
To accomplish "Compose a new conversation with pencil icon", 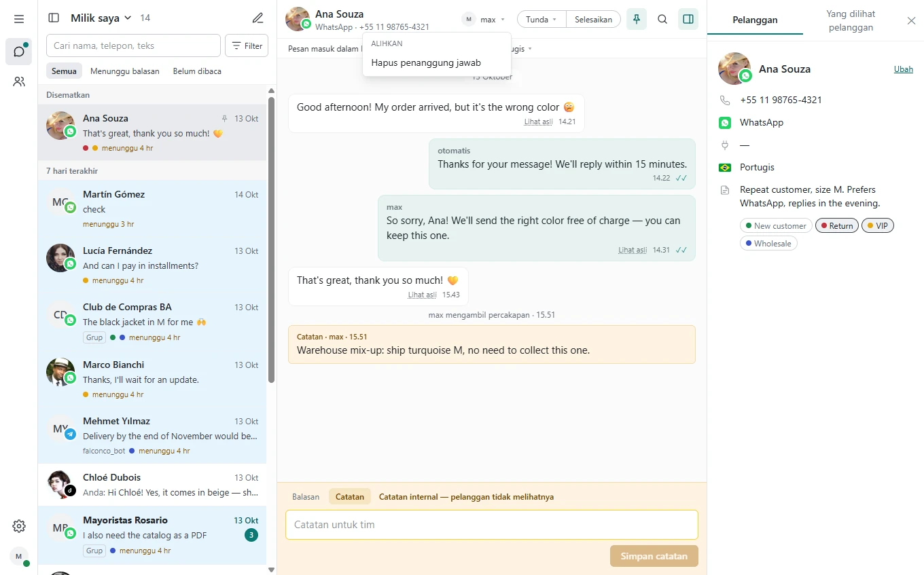I will [x=257, y=18].
